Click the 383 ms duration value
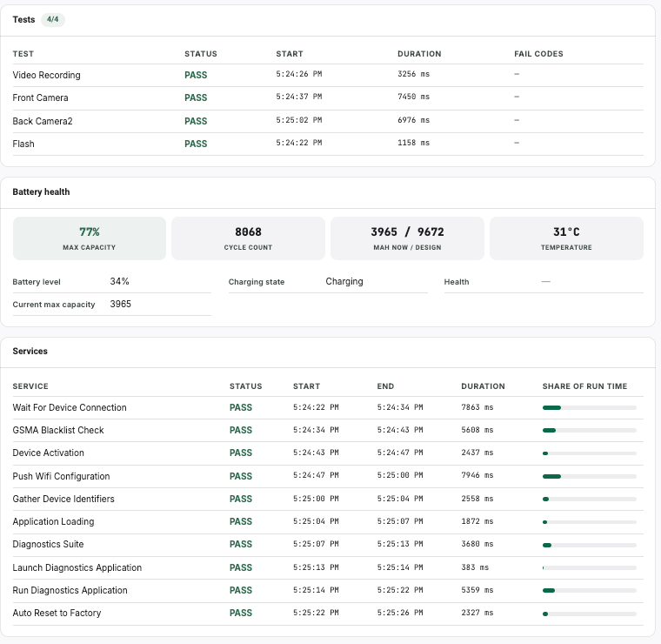 [x=475, y=567]
